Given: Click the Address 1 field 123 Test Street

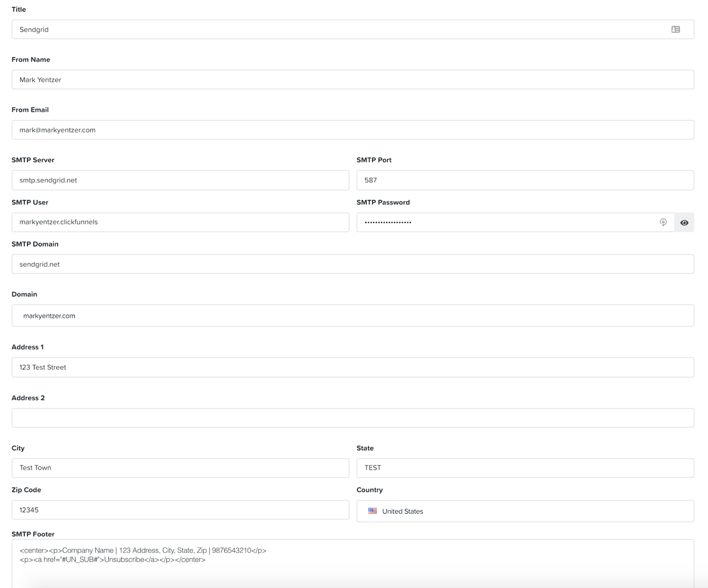Looking at the screenshot, I should (353, 367).
